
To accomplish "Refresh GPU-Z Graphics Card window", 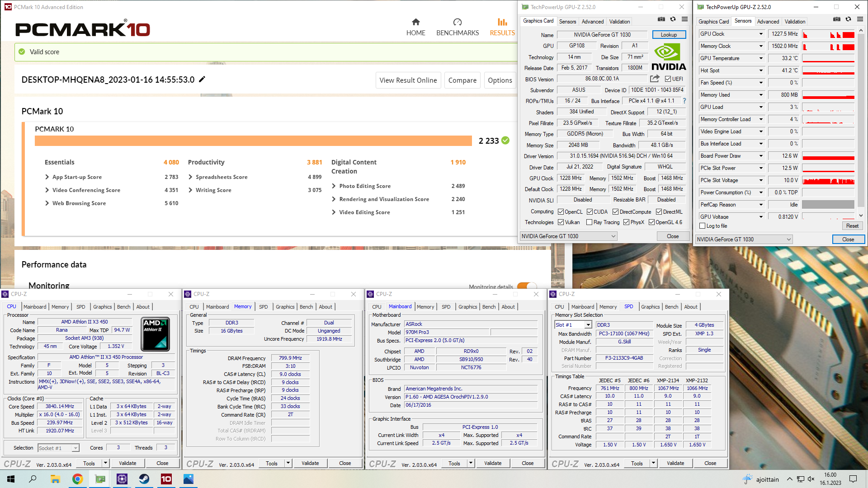I will (x=673, y=19).
